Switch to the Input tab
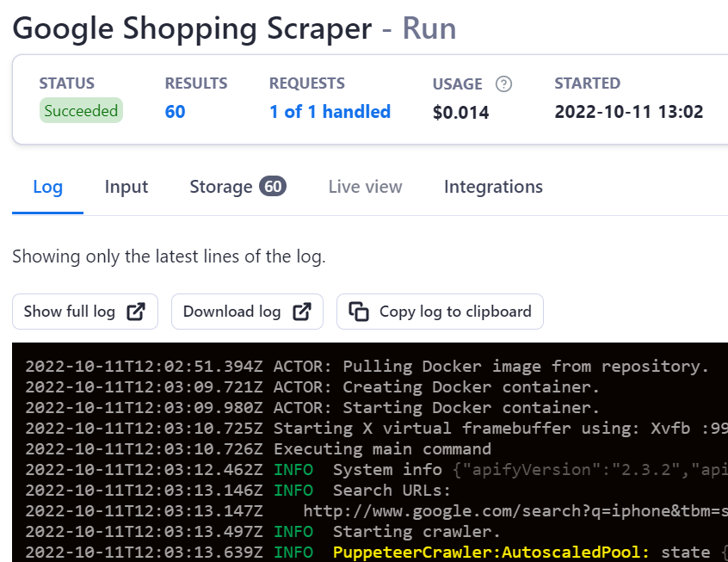This screenshot has width=728, height=562. pos(126,186)
